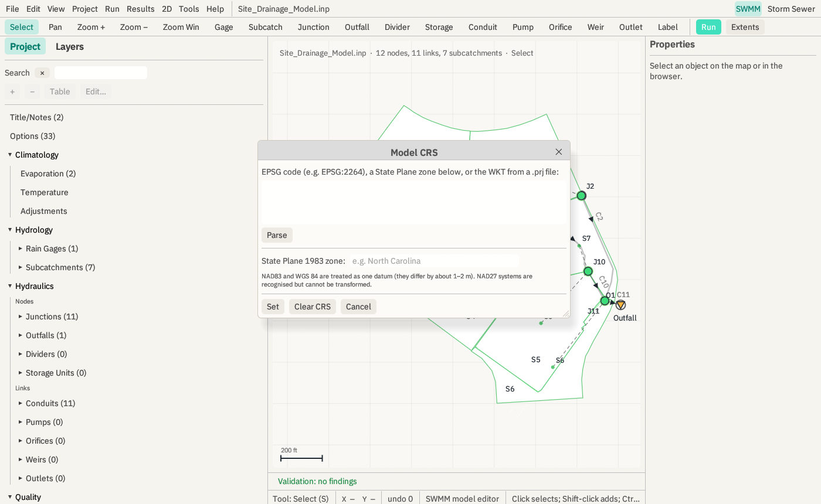This screenshot has width=821, height=504.
Task: Select the Orifice tool
Action: point(560,27)
